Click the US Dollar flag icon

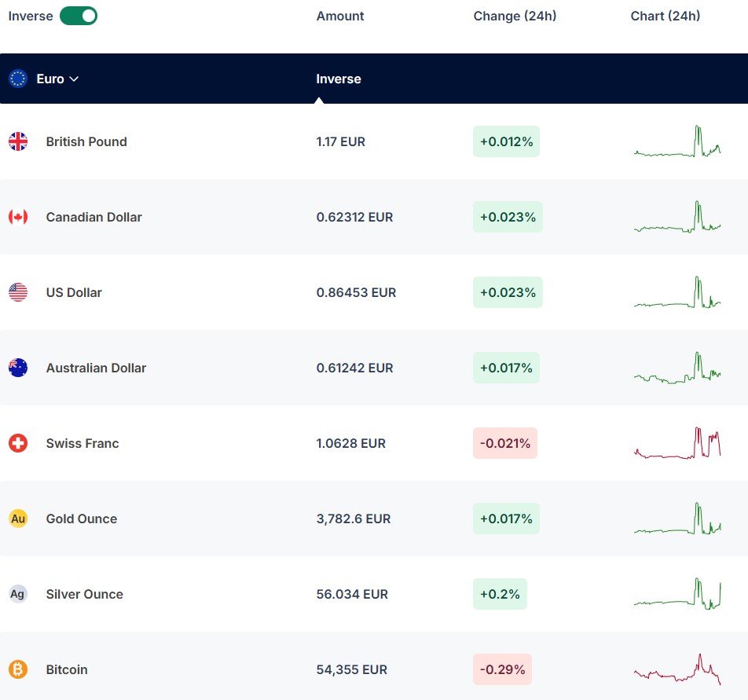click(x=18, y=292)
